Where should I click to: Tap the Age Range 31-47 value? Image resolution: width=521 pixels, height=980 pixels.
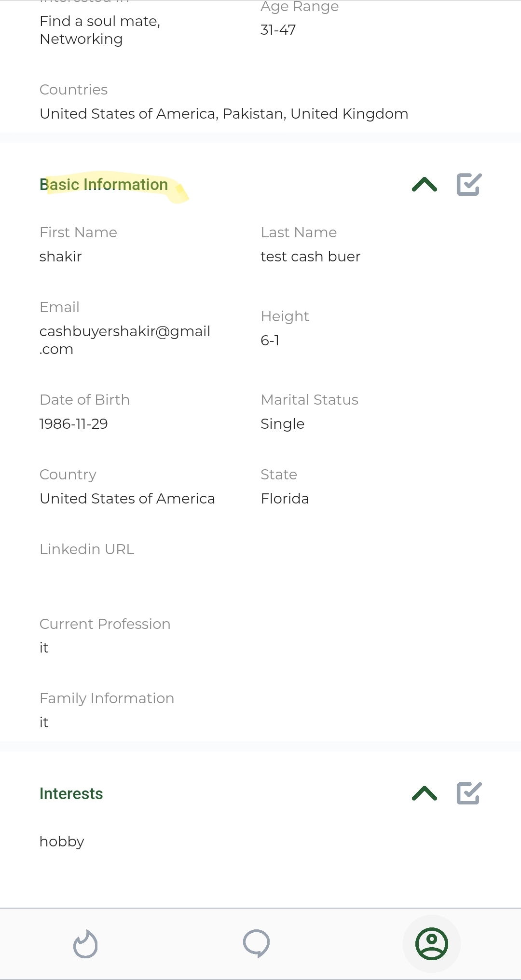[x=278, y=30]
